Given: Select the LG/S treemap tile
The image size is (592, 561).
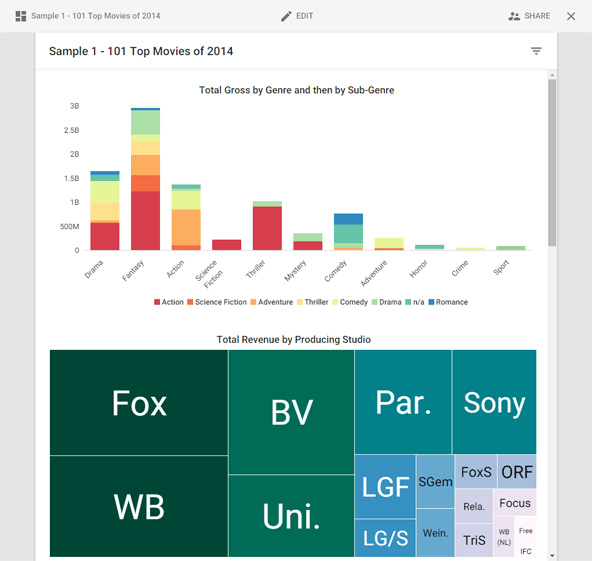Looking at the screenshot, I should [385, 538].
